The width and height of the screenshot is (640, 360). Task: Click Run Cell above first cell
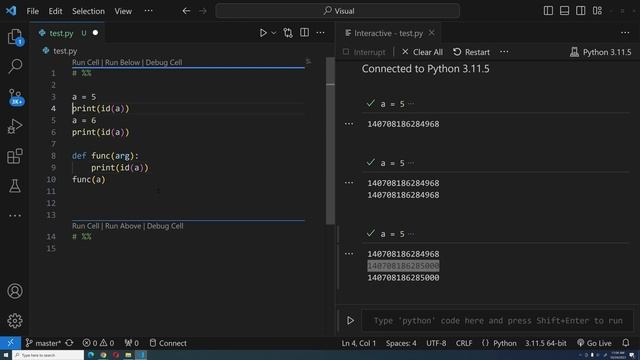tap(85, 62)
